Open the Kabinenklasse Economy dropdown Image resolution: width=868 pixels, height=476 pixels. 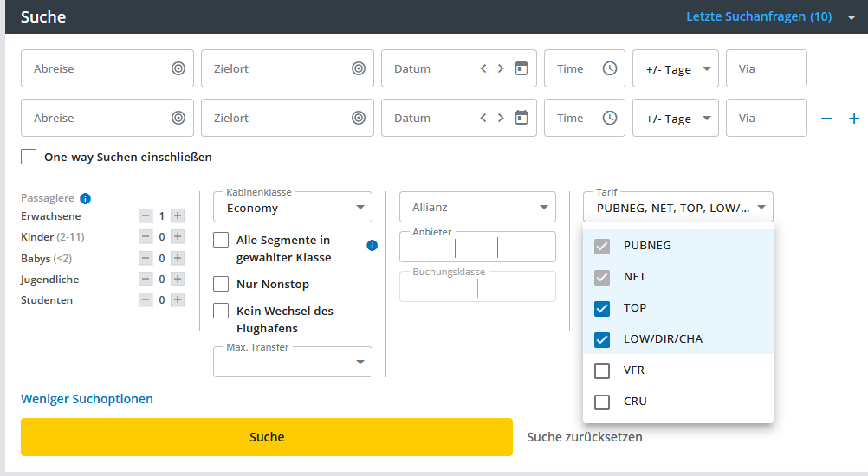pos(293,207)
